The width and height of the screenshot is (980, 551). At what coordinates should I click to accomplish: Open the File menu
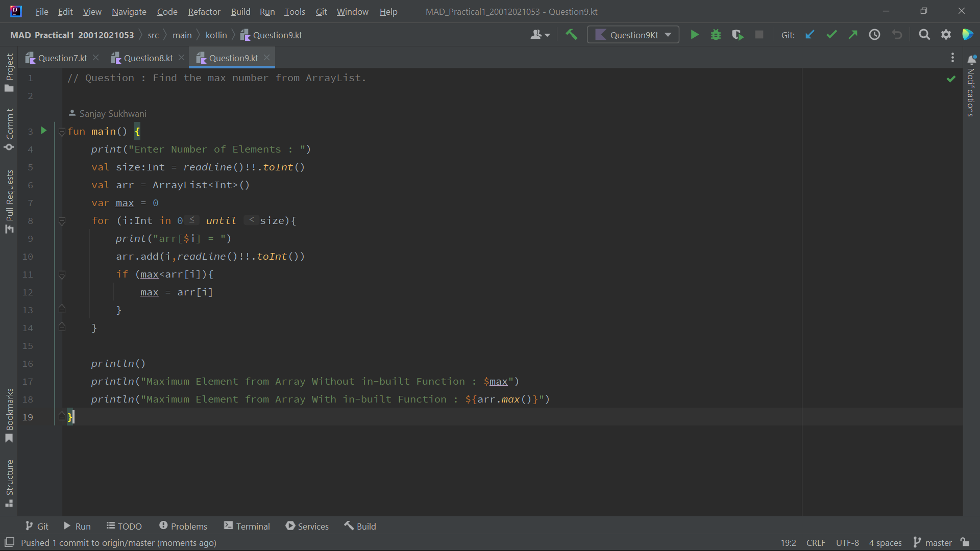click(x=42, y=11)
